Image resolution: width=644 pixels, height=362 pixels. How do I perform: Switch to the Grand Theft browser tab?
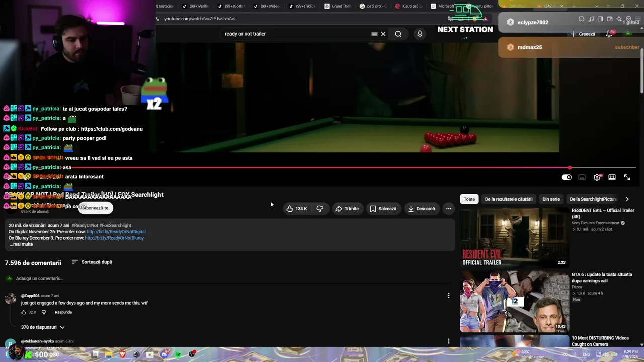coord(337,6)
